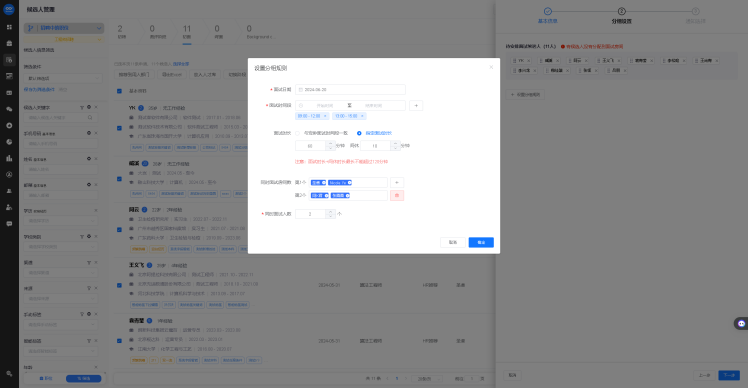Click the group 1 interviewers field
The height and width of the screenshot is (389, 748).
coord(348,183)
